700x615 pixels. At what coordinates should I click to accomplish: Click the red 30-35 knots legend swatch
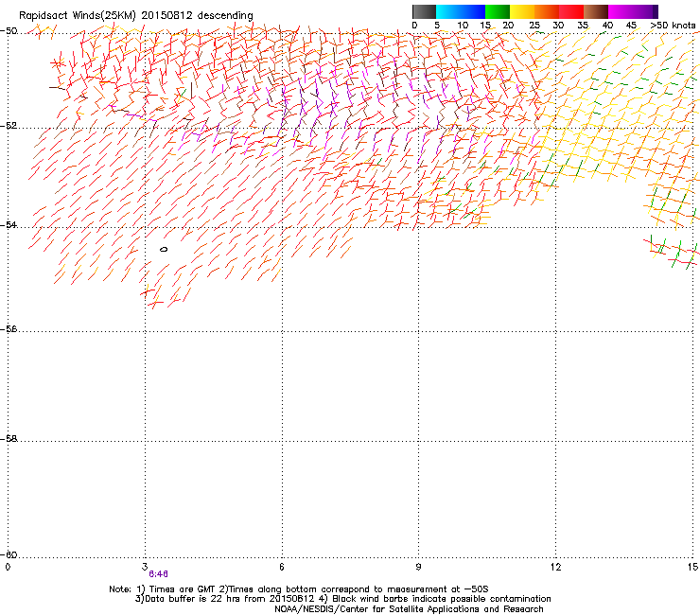click(571, 11)
